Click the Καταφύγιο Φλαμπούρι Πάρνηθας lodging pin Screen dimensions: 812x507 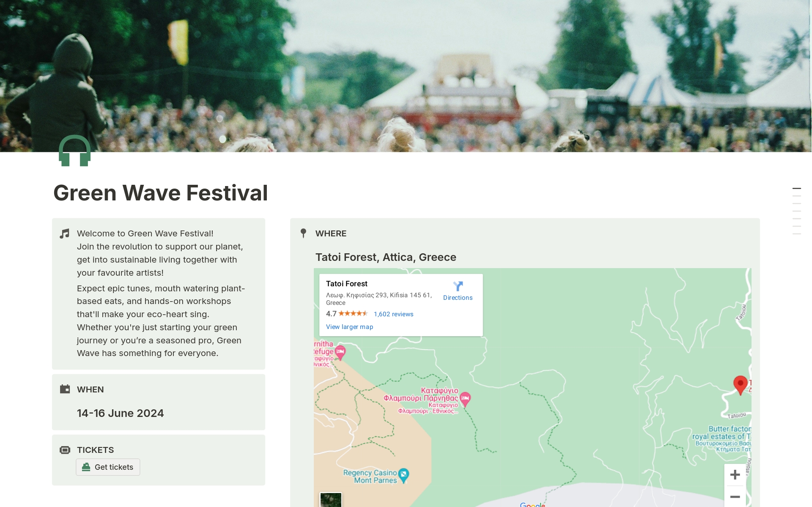tap(465, 398)
